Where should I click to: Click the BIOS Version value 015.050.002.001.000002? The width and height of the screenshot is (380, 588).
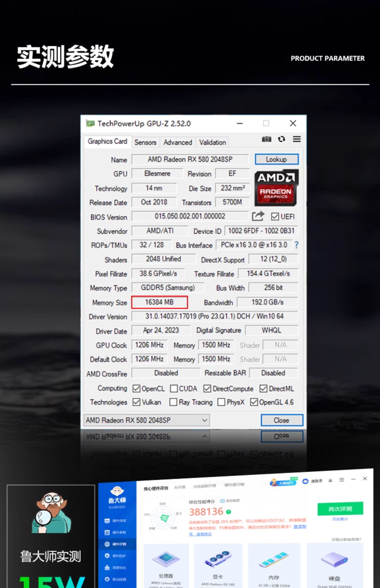click(190, 216)
